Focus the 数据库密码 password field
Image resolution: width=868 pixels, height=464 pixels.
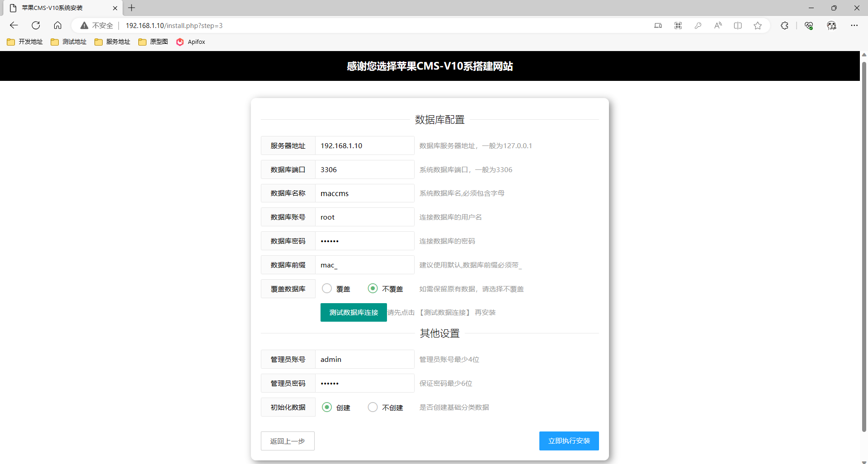click(x=364, y=241)
